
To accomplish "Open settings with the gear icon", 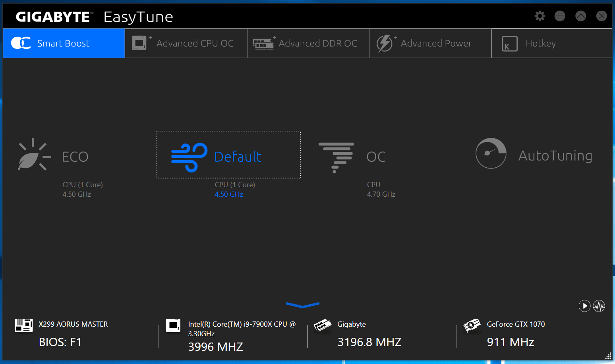I will click(540, 16).
